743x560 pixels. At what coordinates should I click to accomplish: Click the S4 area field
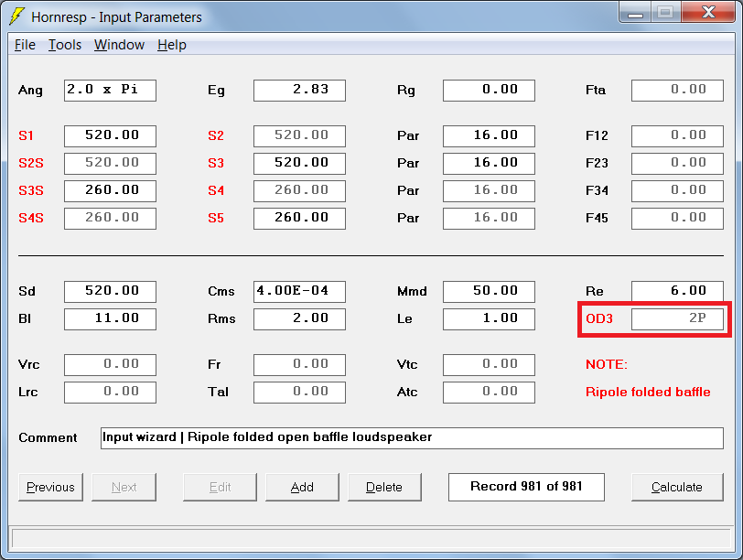[299, 191]
